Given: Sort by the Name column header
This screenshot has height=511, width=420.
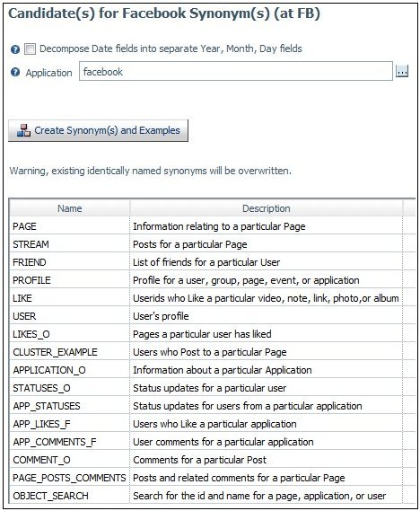Looking at the screenshot, I should pos(70,208).
